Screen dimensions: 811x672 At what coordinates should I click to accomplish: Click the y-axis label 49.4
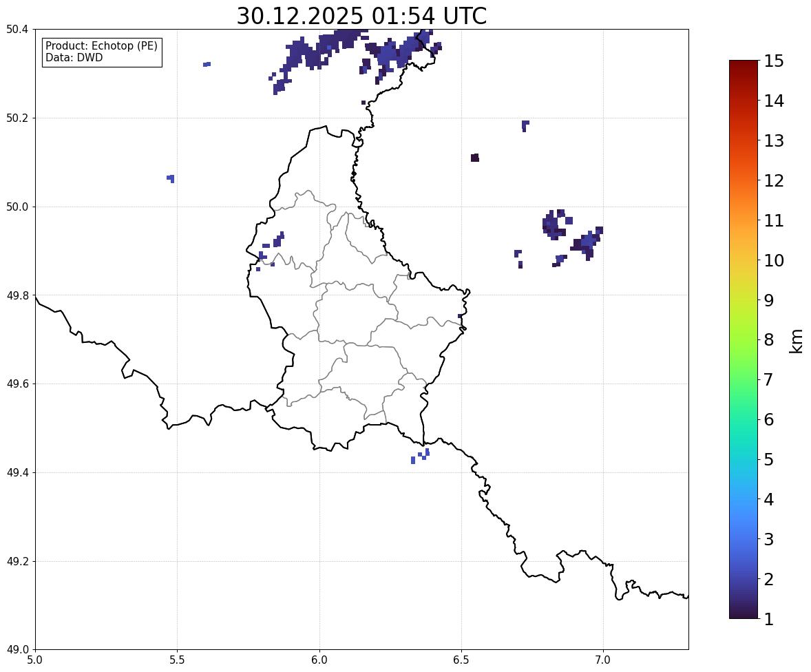17,472
